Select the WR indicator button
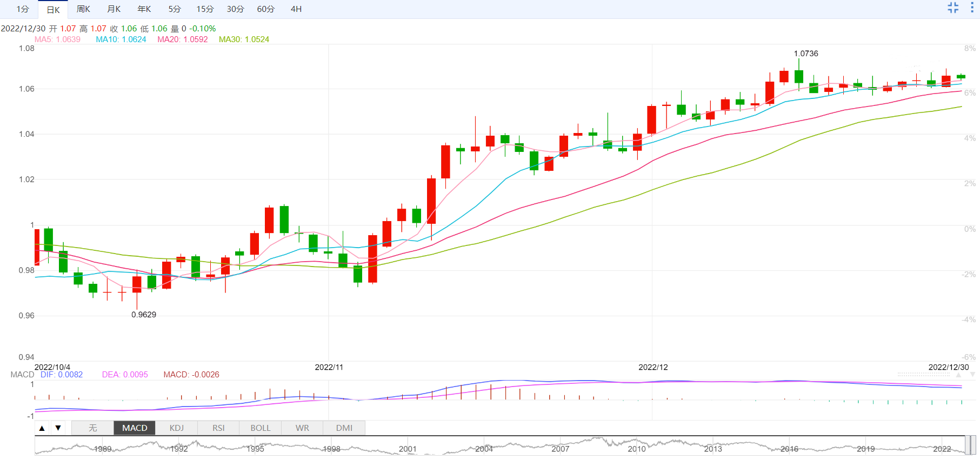This screenshot has height=466, width=980. tap(302, 428)
